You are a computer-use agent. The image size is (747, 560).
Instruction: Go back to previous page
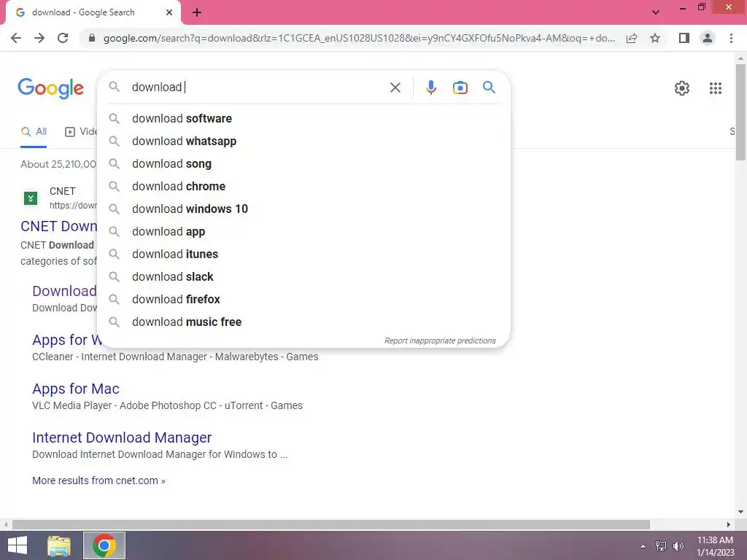pos(16,38)
